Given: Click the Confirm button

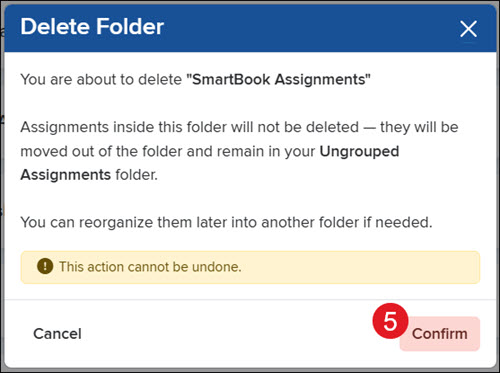Looking at the screenshot, I should (x=440, y=334).
